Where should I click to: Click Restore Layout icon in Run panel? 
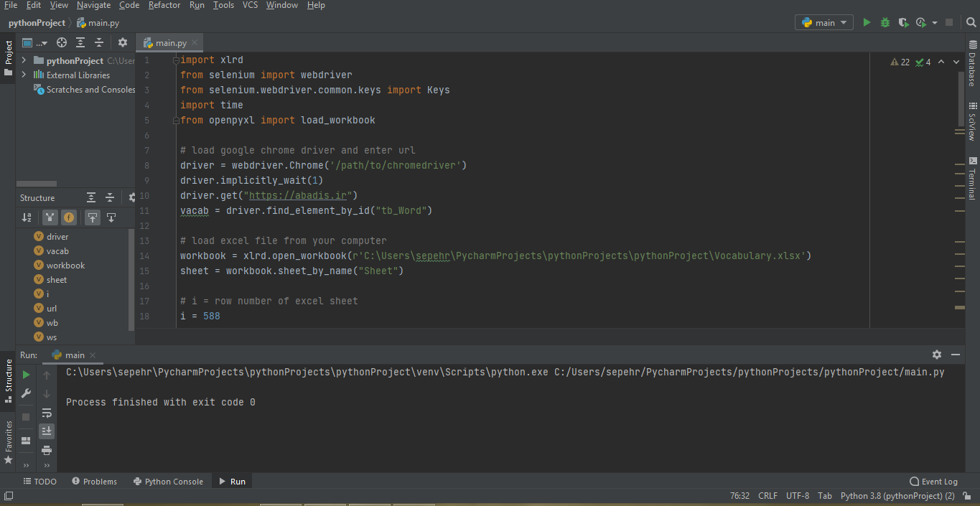tap(26, 441)
